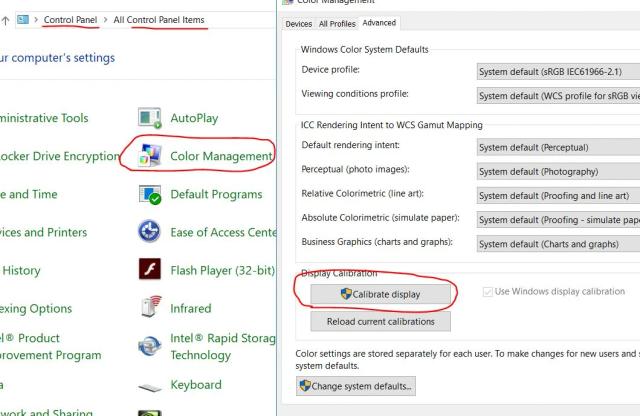
Task: Open the Viewing conditions profile dropdown
Action: tap(558, 96)
